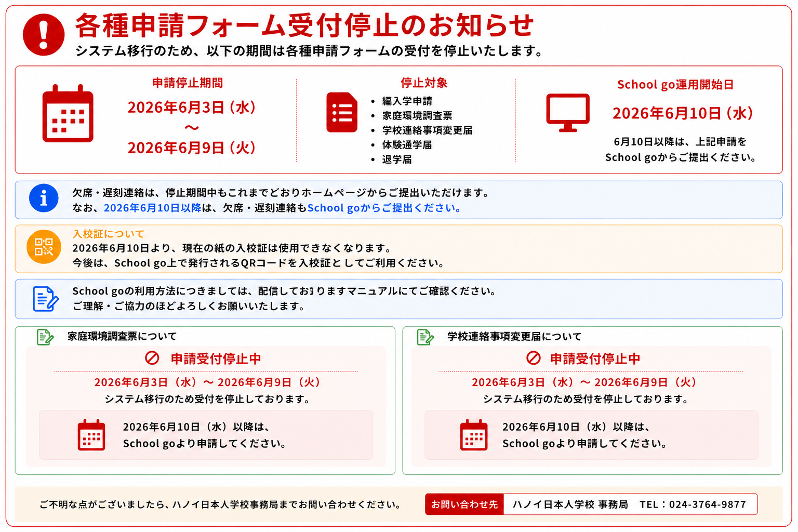This screenshot has height=532, width=798.
Task: Click the main title 各種申請フォーム受付停止のお知らせ
Action: click(304, 25)
